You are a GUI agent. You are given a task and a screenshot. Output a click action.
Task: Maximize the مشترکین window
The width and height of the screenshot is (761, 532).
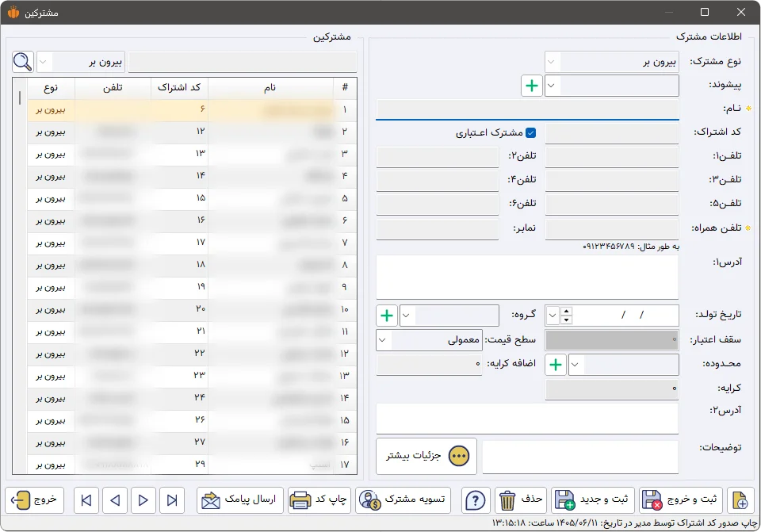[705, 12]
